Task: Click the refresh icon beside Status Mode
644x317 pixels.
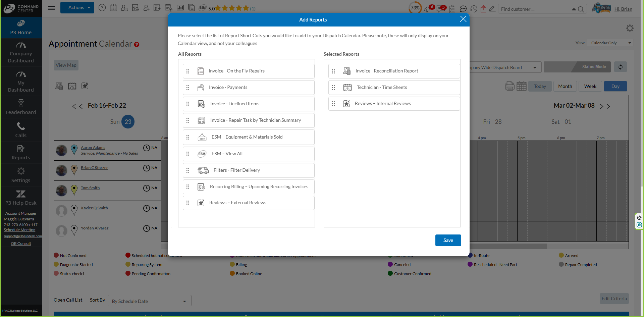Action: [x=620, y=67]
